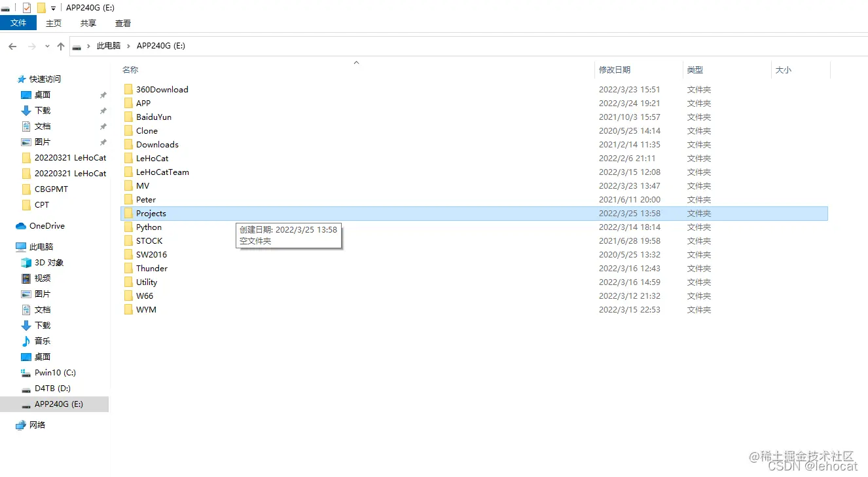Open the recent locations dropdown arrow
The width and height of the screenshot is (868, 477).
click(47, 47)
